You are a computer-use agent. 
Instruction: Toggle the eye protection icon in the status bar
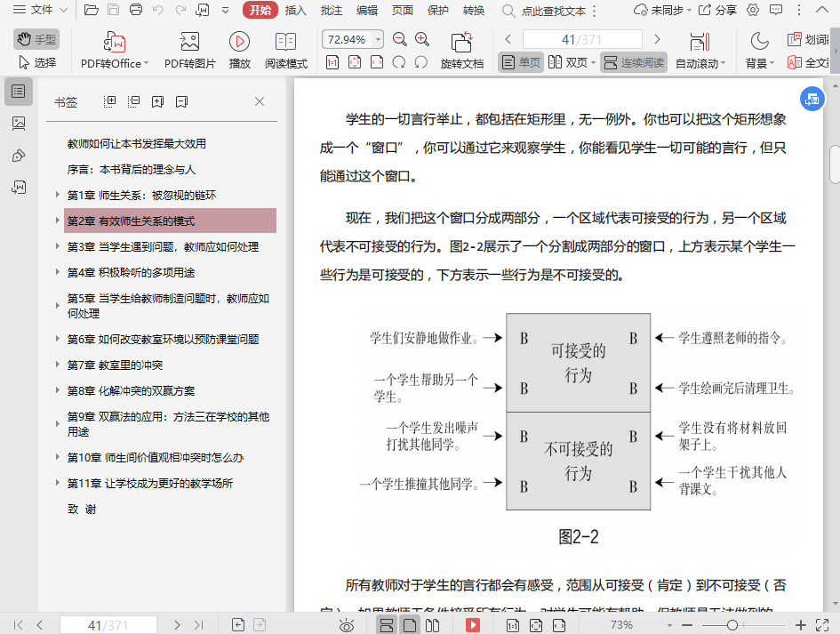point(347,625)
